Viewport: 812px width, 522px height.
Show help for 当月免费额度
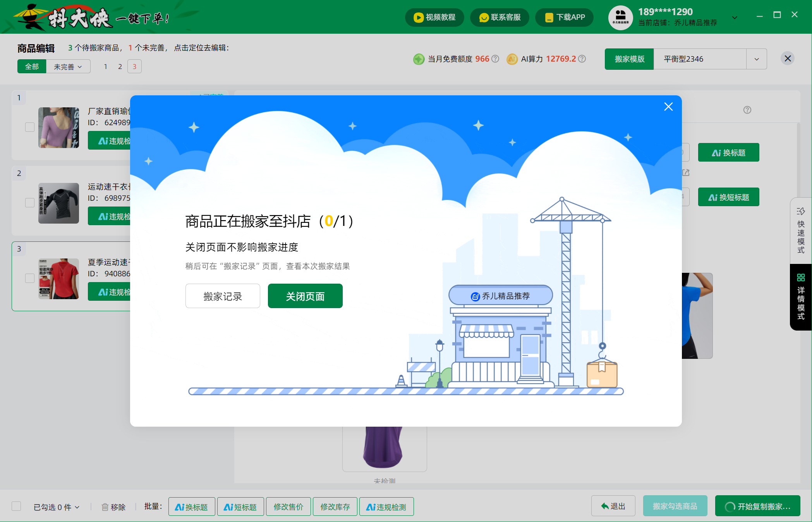click(495, 59)
